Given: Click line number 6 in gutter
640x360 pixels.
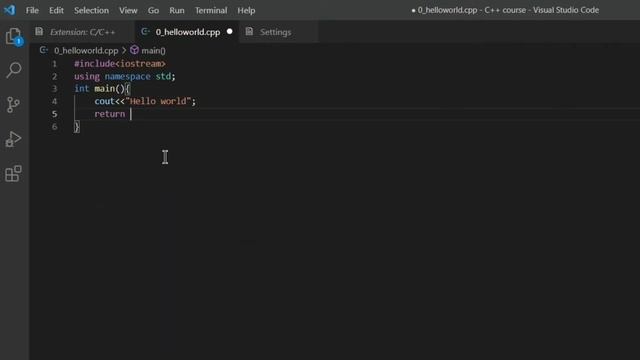Looking at the screenshot, I should (54, 127).
